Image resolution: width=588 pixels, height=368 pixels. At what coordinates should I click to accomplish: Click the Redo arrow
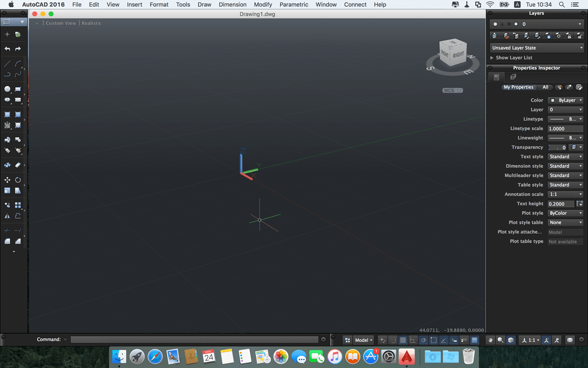click(x=18, y=49)
